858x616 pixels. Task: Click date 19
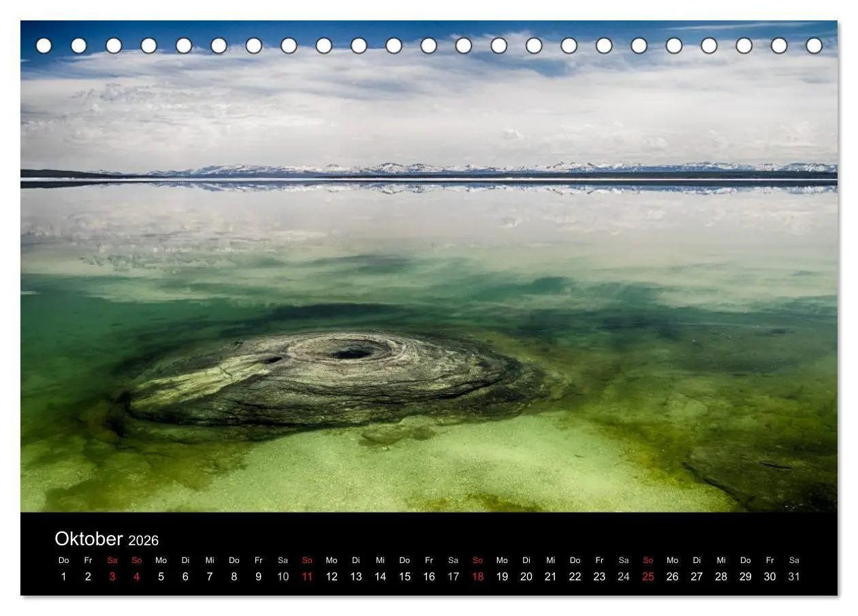[x=502, y=577]
